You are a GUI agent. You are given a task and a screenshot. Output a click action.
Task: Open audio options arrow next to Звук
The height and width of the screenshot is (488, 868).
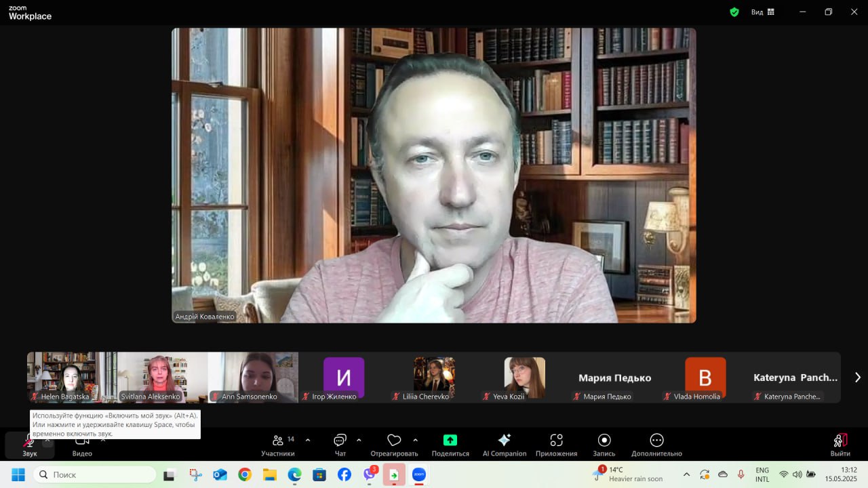[47, 440]
